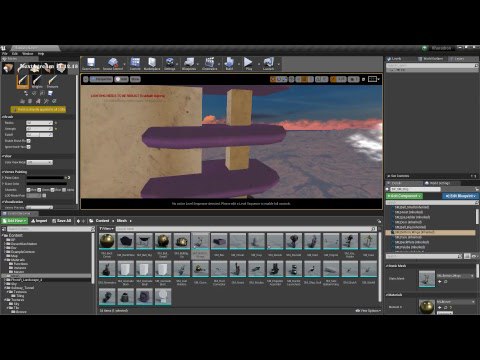The width and height of the screenshot is (480, 360).
Task: Expand the Paint Color row
Action: (x=3, y=178)
